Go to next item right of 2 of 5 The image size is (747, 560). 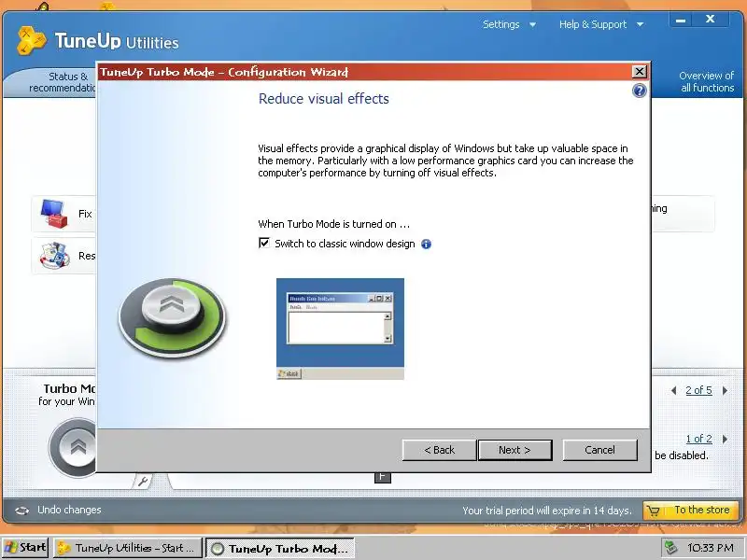[726, 390]
